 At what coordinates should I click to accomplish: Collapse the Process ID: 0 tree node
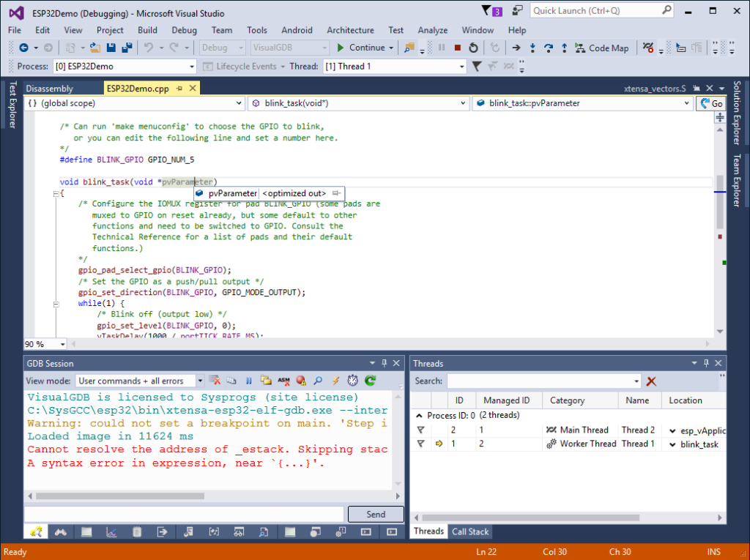point(419,415)
